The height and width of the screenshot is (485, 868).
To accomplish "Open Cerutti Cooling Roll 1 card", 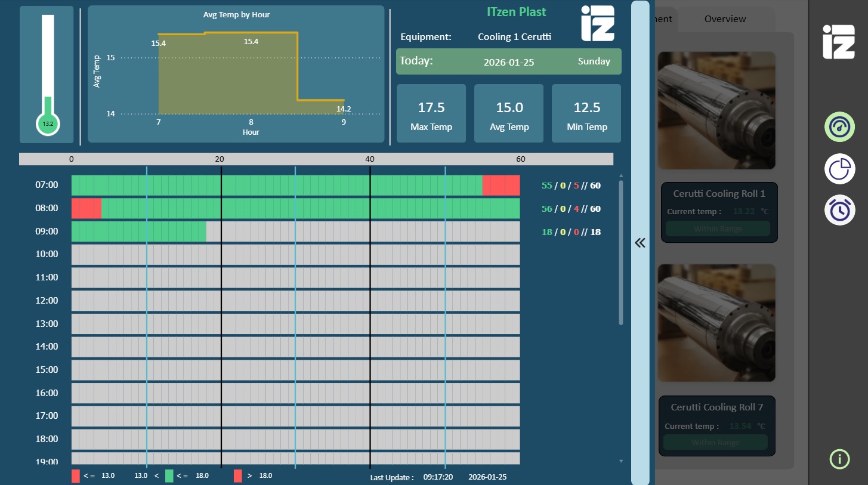I will [718, 212].
